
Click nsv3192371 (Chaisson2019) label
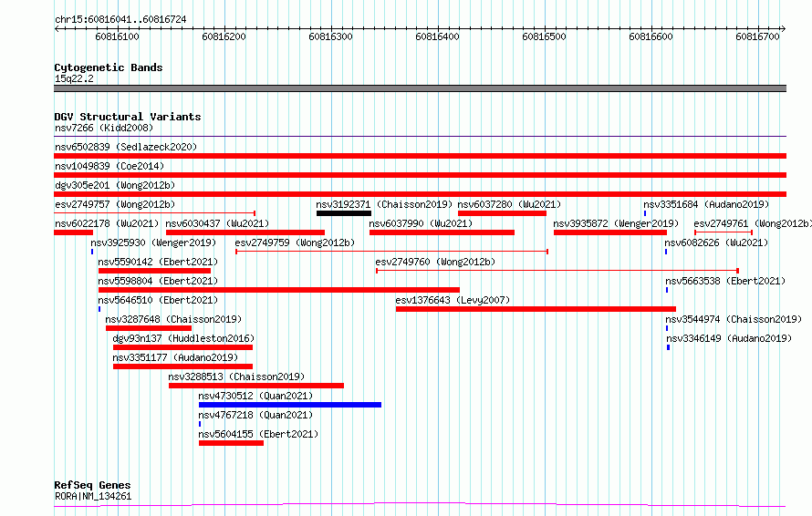(x=384, y=204)
